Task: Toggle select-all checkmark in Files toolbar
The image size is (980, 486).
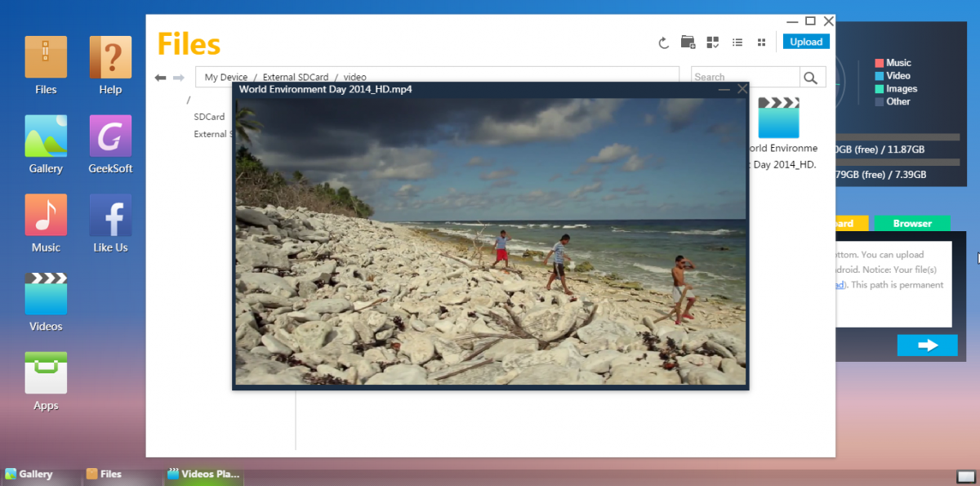Action: click(x=713, y=42)
